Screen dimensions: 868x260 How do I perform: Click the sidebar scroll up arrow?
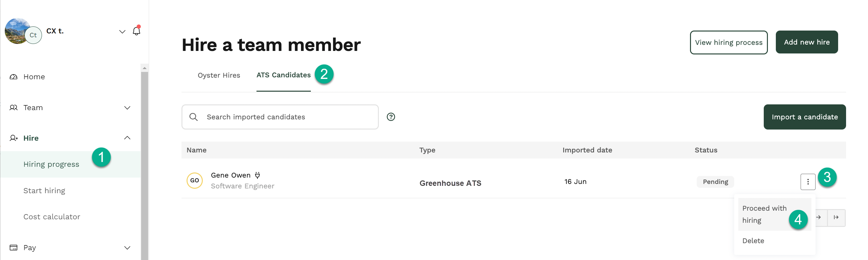point(145,68)
